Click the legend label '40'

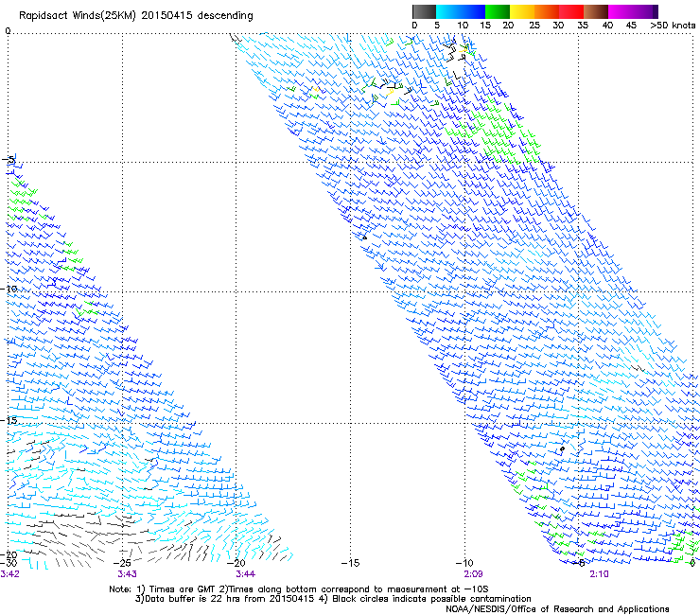(607, 26)
